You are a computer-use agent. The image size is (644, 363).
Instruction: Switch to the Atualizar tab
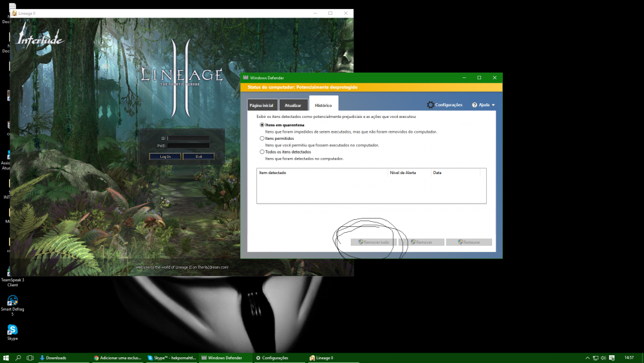tap(293, 105)
